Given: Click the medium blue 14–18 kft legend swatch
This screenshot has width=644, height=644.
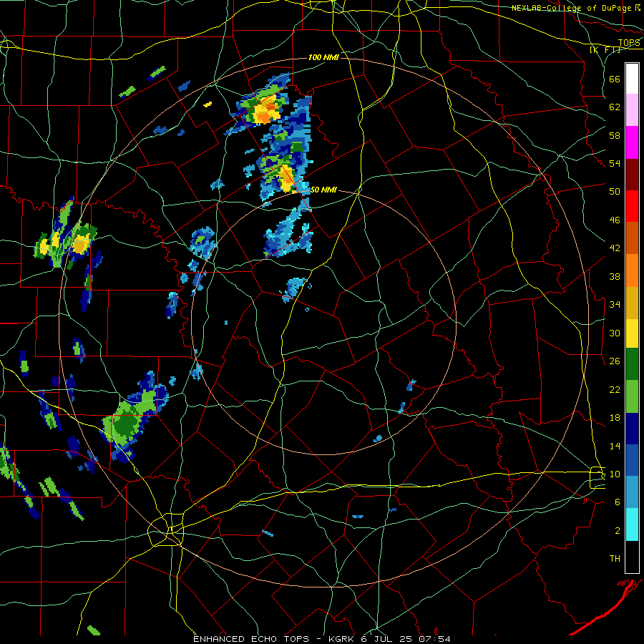Looking at the screenshot, I should (632, 460).
